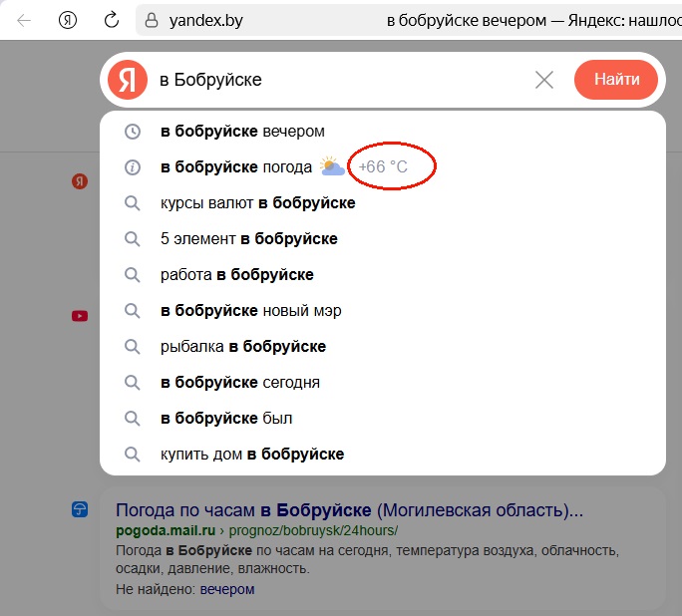Viewport: 682px width, 616px height.
Task: Click the clock icon next to 'в бобруйске вечером'
Action: click(132, 132)
